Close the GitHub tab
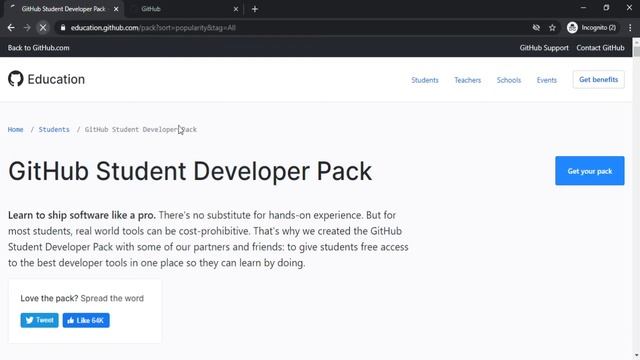The height and width of the screenshot is (360, 640). [x=236, y=9]
